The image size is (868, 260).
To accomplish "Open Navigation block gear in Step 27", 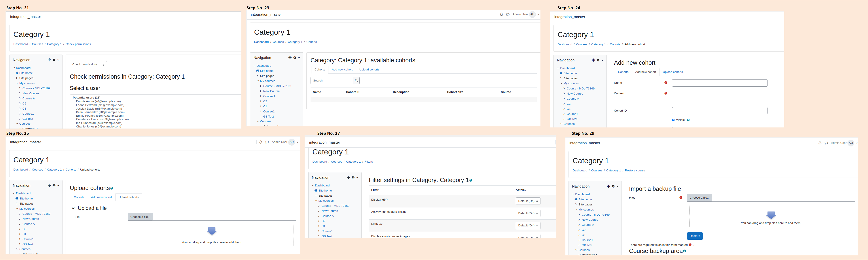I will tap(353, 177).
